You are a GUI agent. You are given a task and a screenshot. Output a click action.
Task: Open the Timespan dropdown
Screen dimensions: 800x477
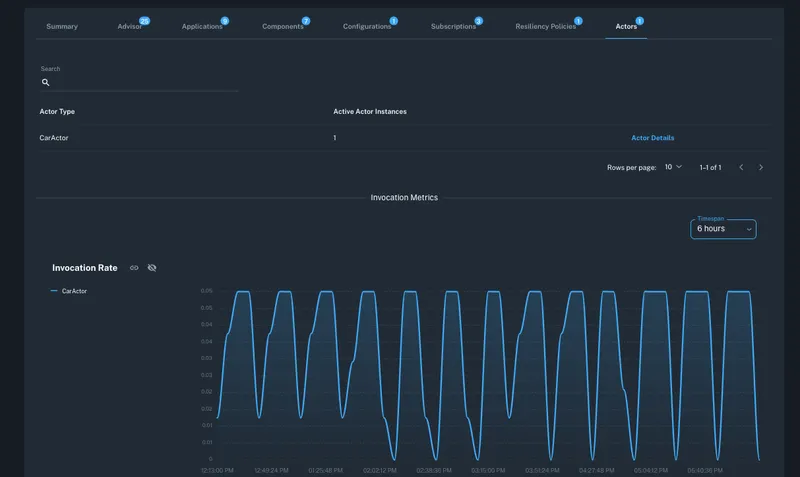[723, 229]
